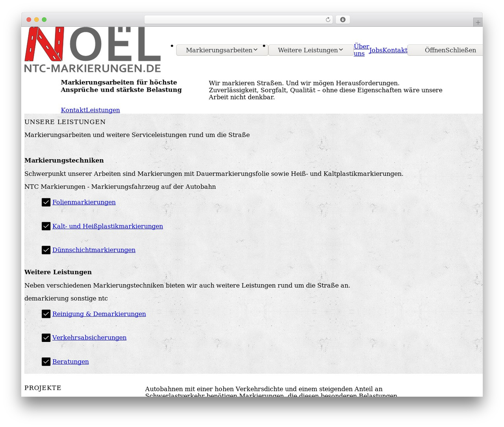
Task: Visit the Dünnschichtmarkierungen link
Action: (x=94, y=250)
